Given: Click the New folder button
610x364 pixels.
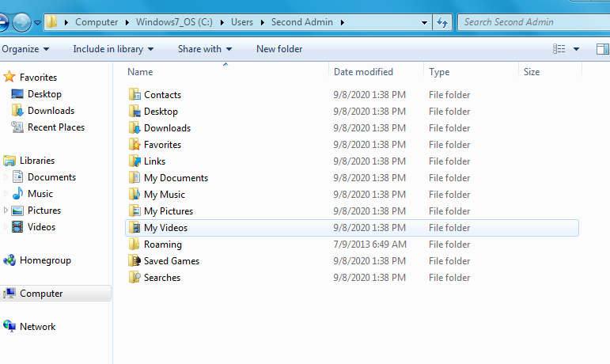Looking at the screenshot, I should [x=279, y=49].
